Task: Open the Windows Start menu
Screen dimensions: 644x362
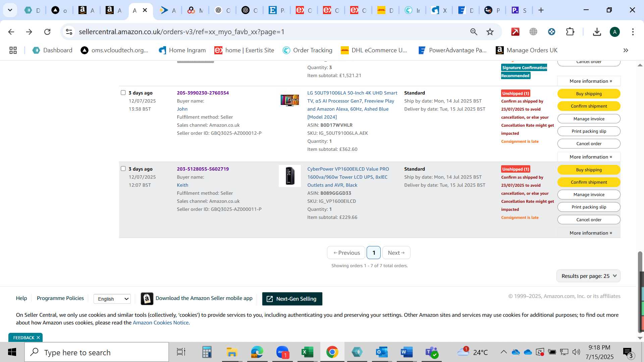Action: (12, 352)
